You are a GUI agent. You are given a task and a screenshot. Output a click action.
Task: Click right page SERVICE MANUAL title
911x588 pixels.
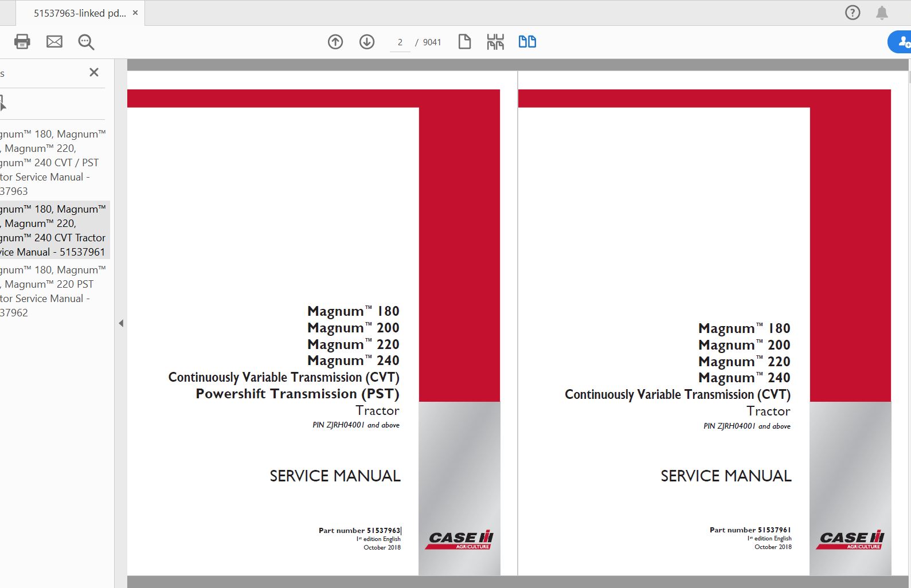pos(726,476)
